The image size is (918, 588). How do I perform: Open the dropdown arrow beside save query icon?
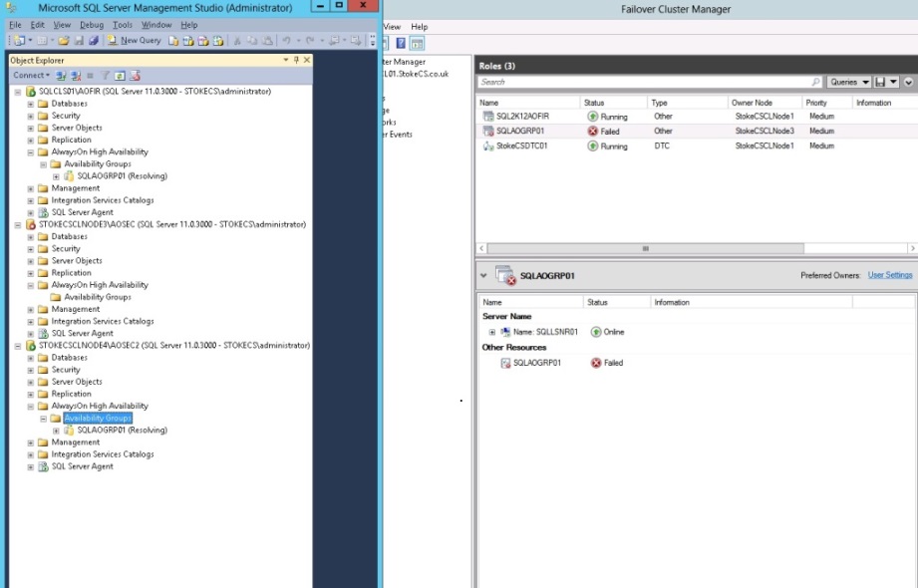point(893,82)
